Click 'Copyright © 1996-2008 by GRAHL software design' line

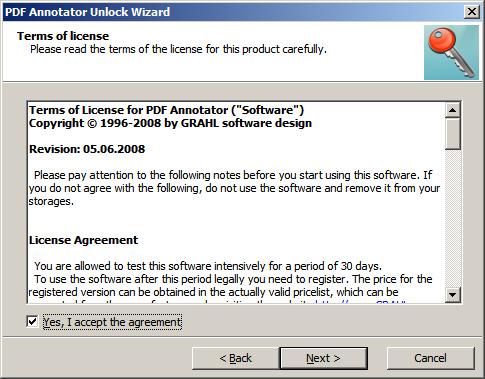170,123
